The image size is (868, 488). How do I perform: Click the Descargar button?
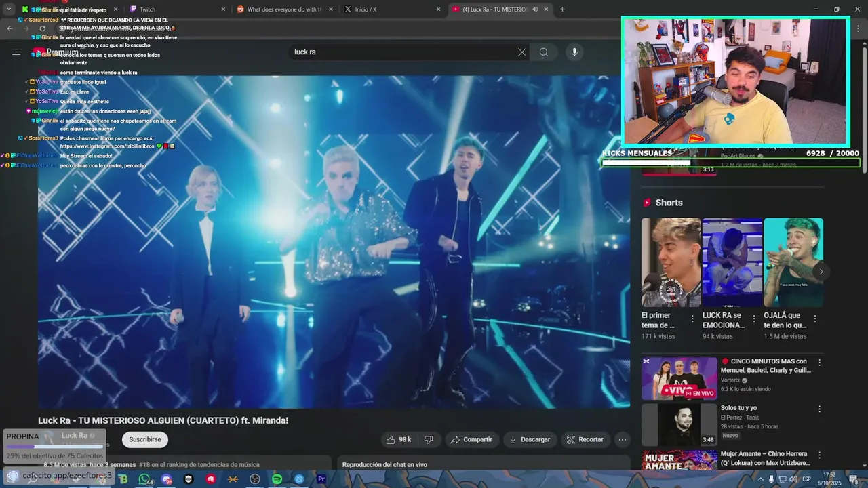click(x=530, y=439)
